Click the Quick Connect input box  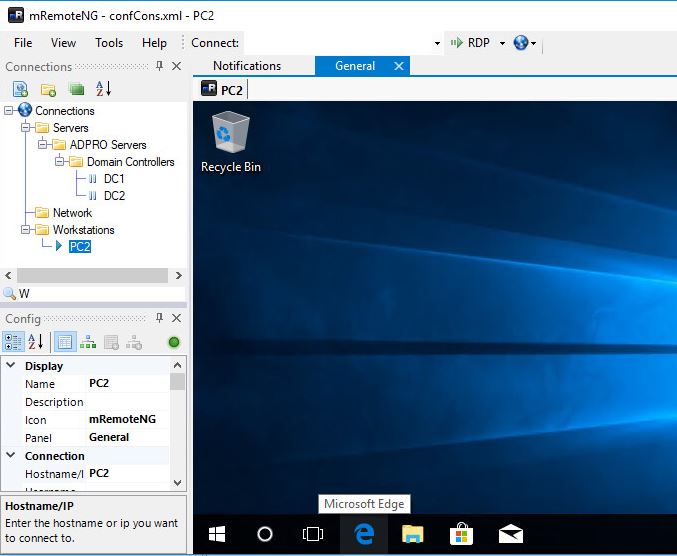tap(338, 43)
